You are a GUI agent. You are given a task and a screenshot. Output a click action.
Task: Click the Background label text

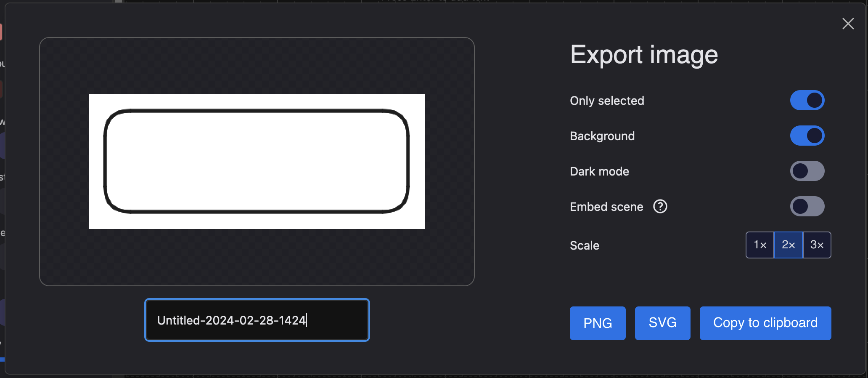pos(602,136)
